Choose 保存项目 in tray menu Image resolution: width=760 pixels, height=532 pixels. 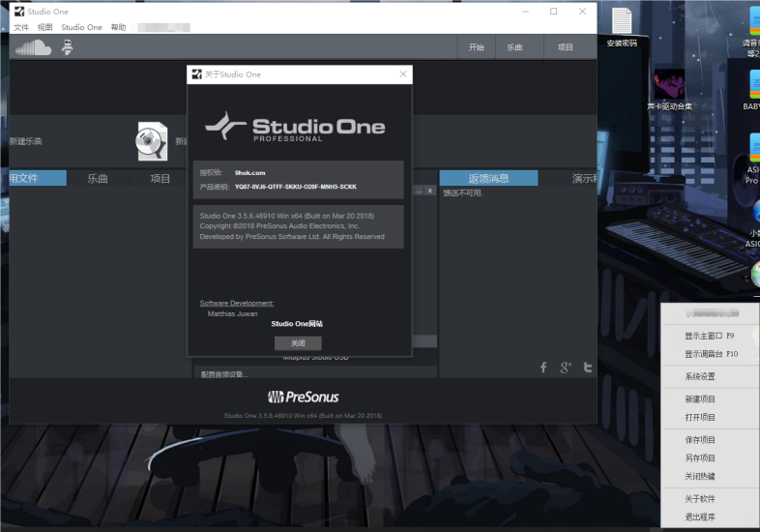click(x=699, y=440)
